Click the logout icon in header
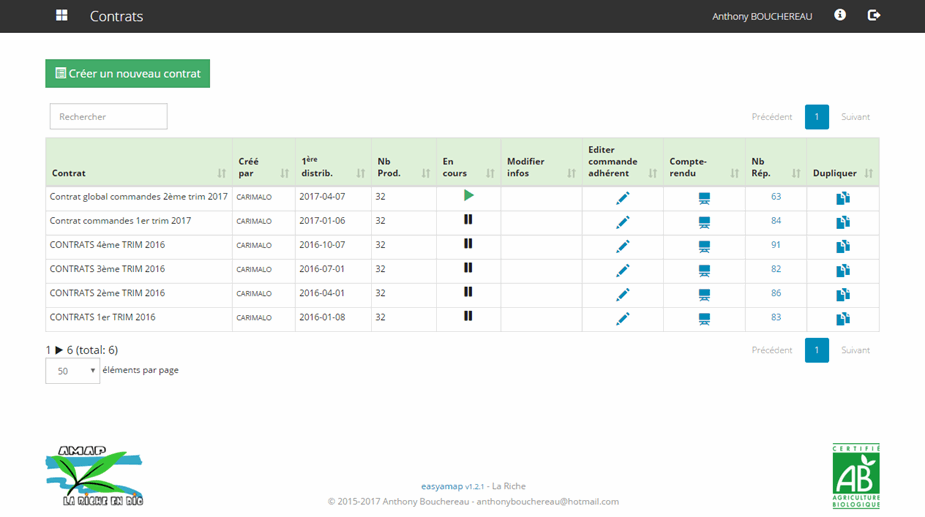 point(873,16)
